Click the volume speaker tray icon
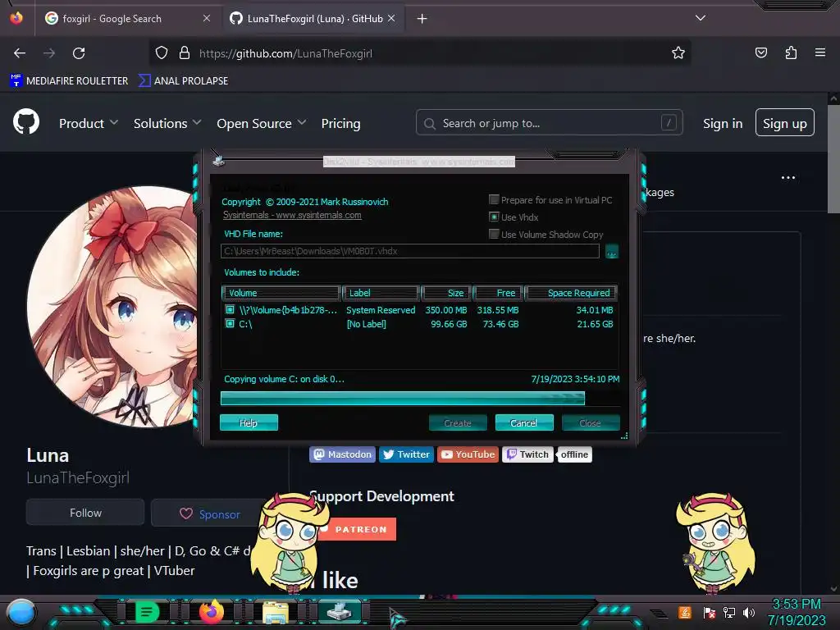The width and height of the screenshot is (840, 630). point(748,612)
